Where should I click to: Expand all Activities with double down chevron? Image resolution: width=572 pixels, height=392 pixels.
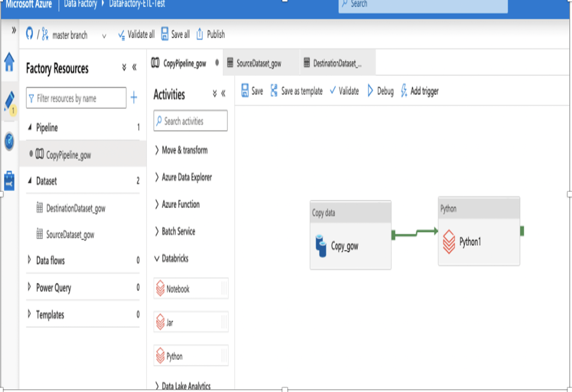click(215, 93)
